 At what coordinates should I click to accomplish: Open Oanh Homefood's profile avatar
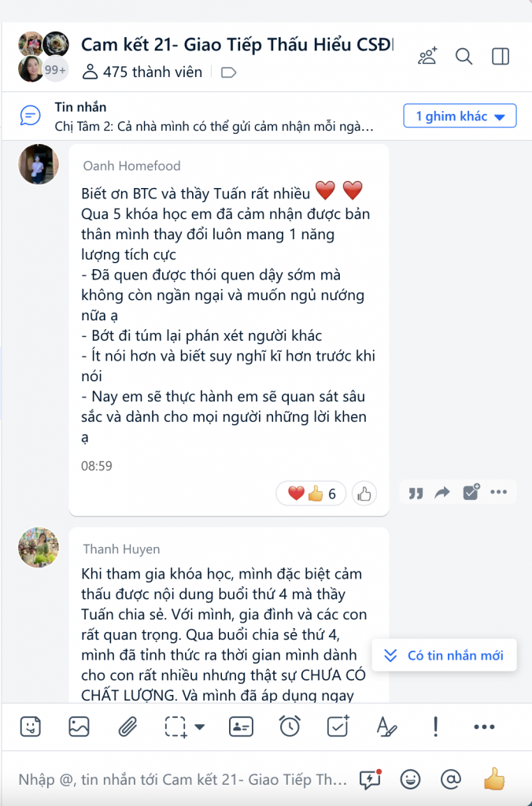[39, 164]
